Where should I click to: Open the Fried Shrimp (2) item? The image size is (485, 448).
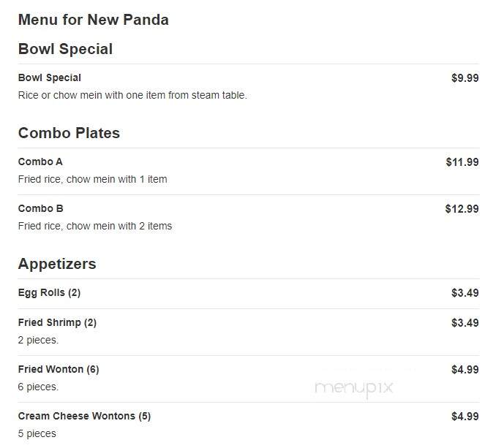coord(57,322)
